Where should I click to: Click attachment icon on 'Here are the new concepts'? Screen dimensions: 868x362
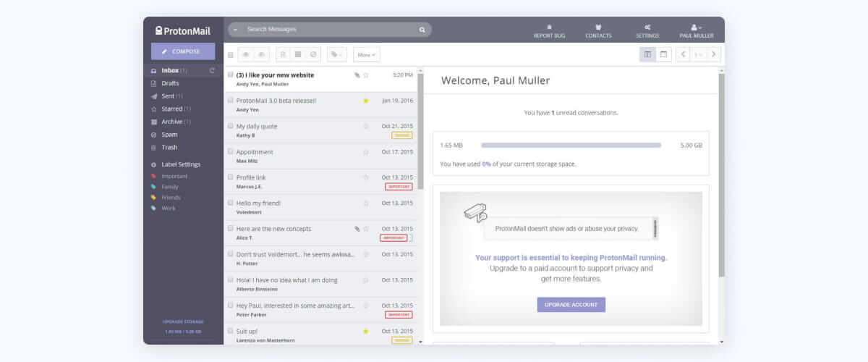357,229
